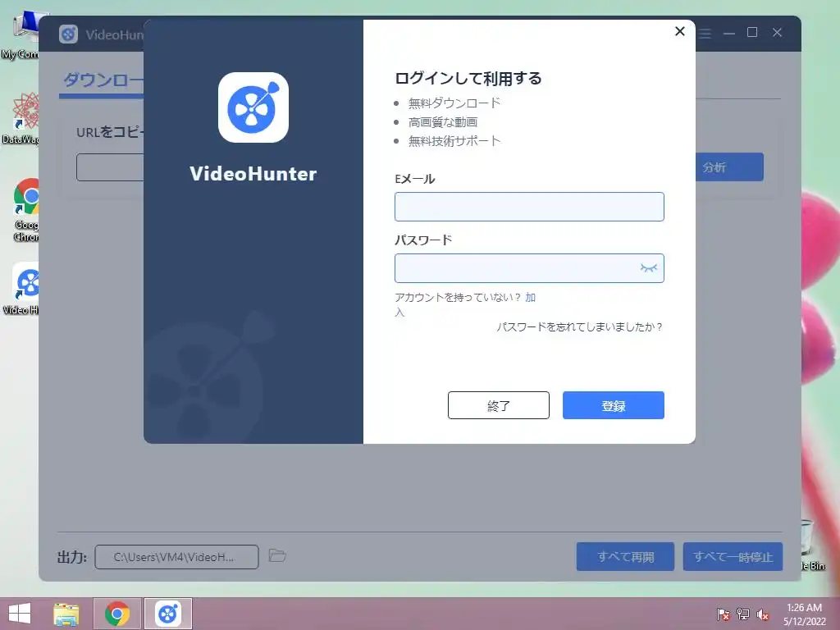This screenshot has height=630, width=840.
Task: Click the 高画質な動画 text
Action: pos(442,122)
